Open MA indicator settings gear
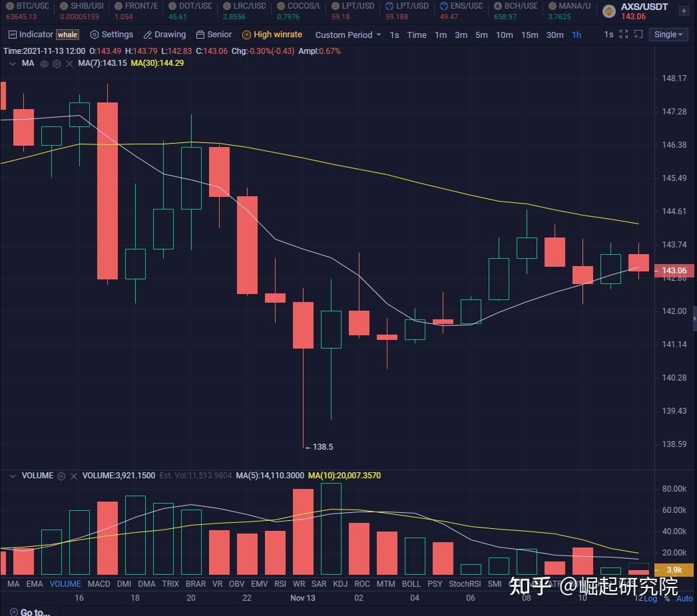This screenshot has width=697, height=616. (56, 63)
